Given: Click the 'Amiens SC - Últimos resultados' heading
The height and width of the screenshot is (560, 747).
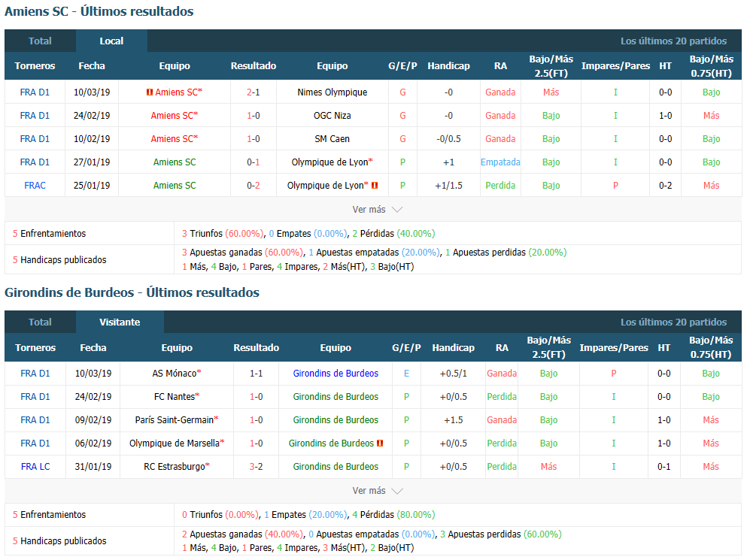Looking at the screenshot, I should [x=99, y=11].
